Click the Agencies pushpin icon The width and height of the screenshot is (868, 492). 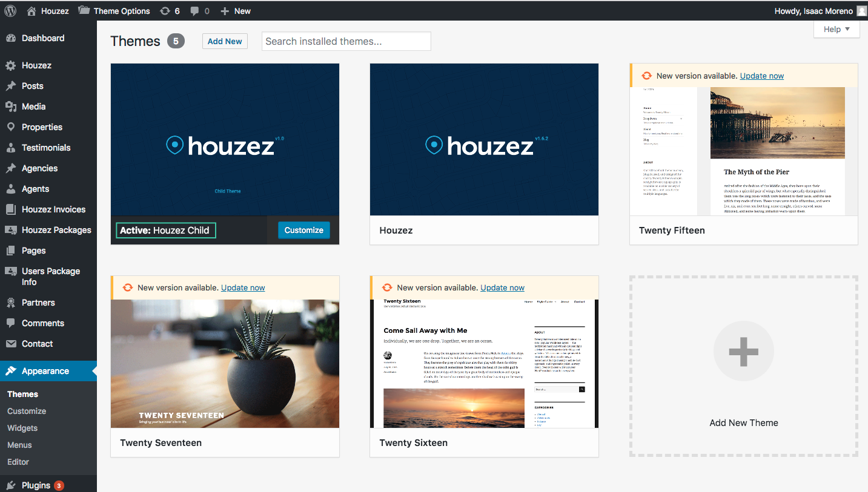tap(11, 168)
